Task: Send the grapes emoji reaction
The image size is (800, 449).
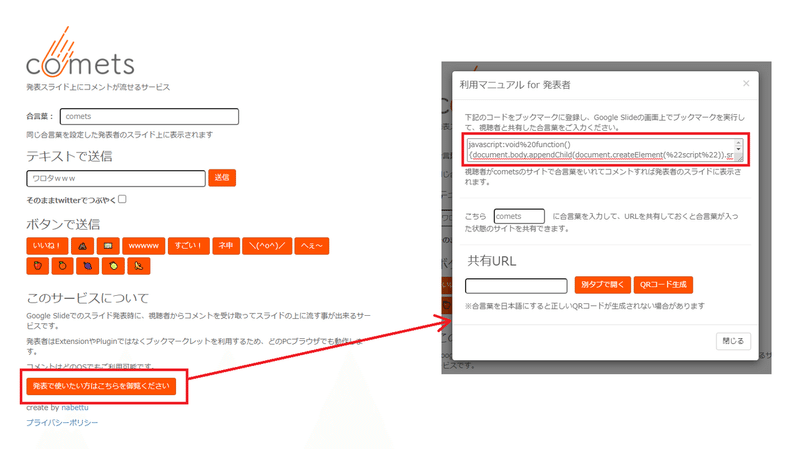Action: [x=88, y=266]
